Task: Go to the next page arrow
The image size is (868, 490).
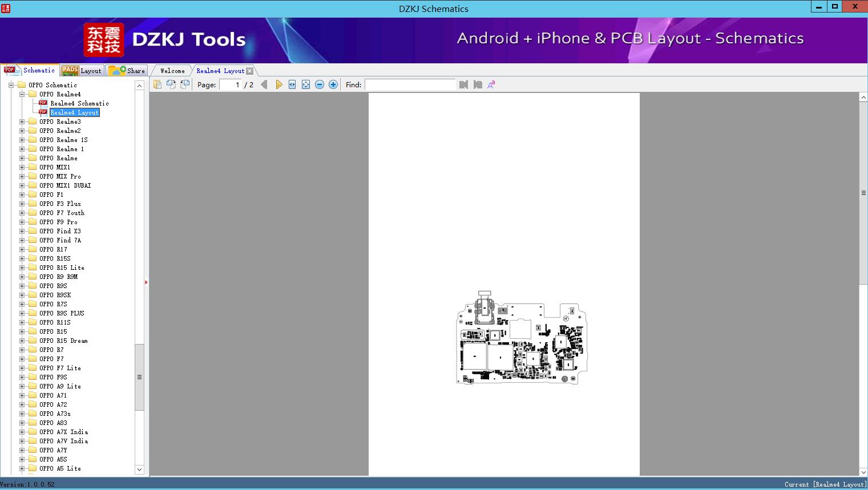Action: 278,84
